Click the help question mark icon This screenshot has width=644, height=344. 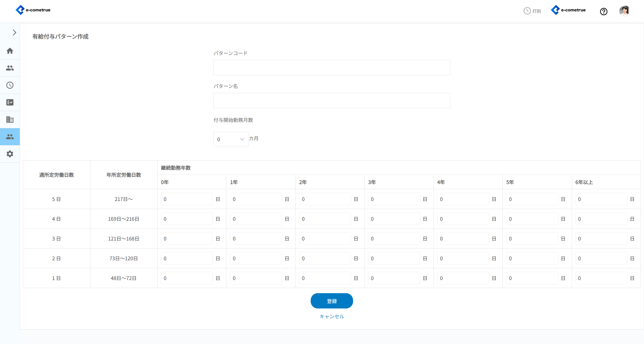(604, 12)
